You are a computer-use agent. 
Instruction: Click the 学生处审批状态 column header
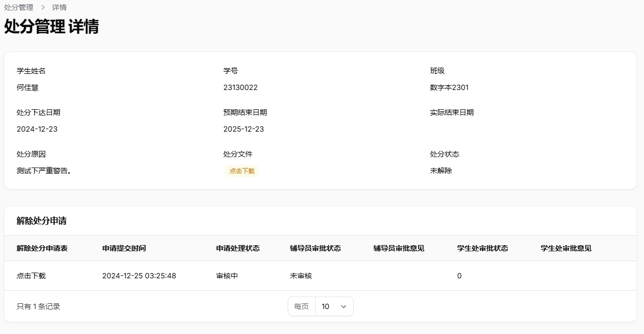(x=483, y=248)
